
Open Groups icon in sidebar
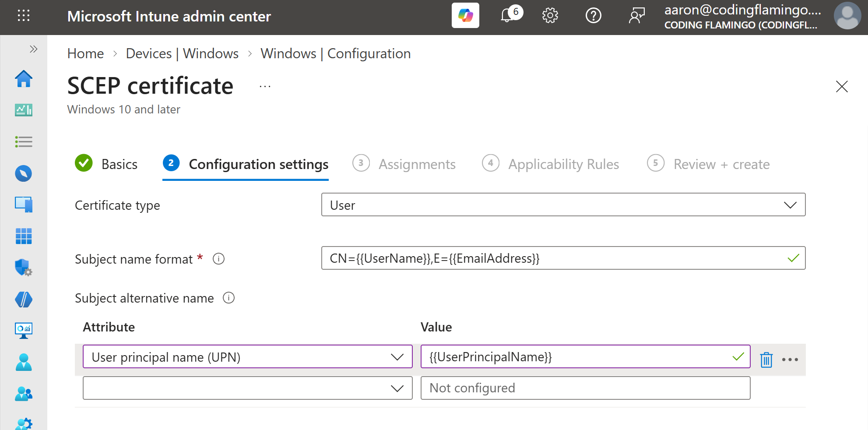pos(24,394)
